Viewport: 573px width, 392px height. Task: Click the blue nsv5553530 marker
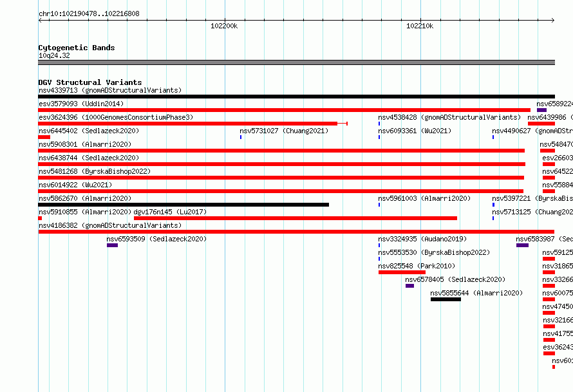pyautogui.click(x=379, y=259)
